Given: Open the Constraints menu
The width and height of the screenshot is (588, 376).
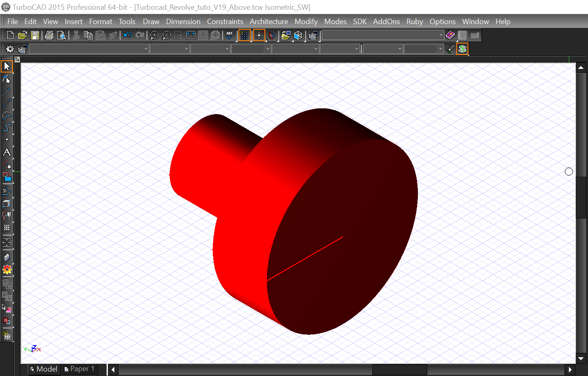Looking at the screenshot, I should point(225,22).
